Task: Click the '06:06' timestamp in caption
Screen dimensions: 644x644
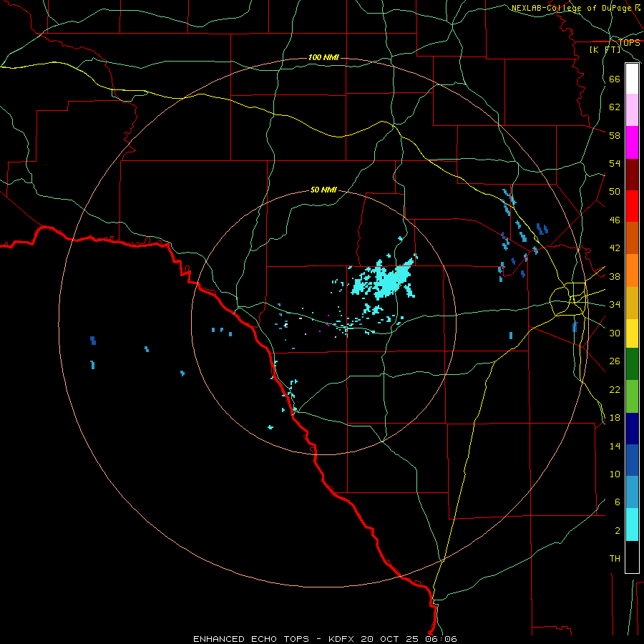Action: pos(441,639)
